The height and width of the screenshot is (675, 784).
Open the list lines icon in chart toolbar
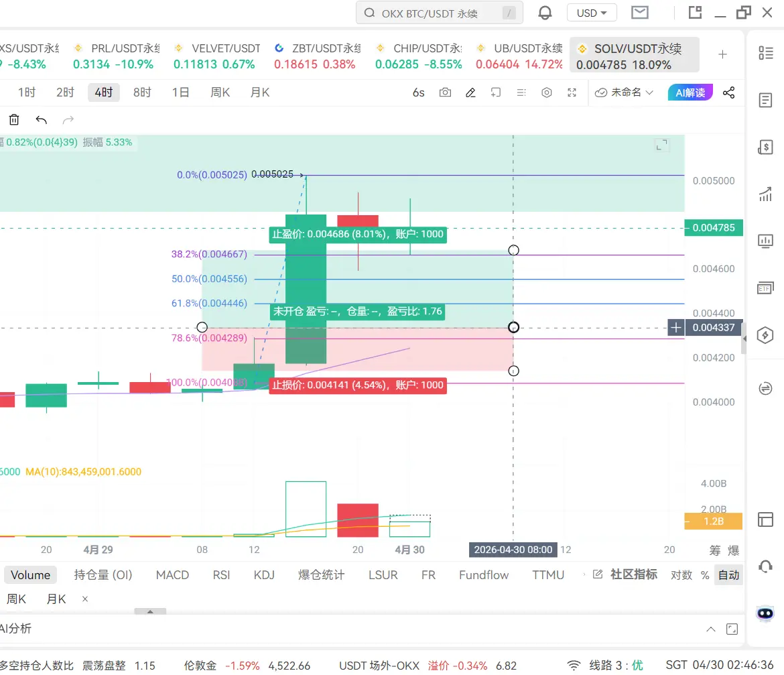point(521,93)
